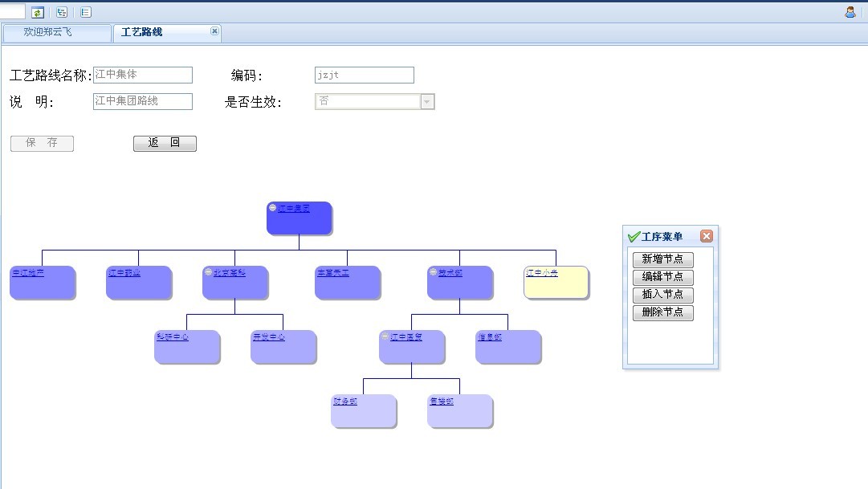The image size is (868, 489).
Task: Collapse the 江中国贸 node
Action: tap(385, 336)
